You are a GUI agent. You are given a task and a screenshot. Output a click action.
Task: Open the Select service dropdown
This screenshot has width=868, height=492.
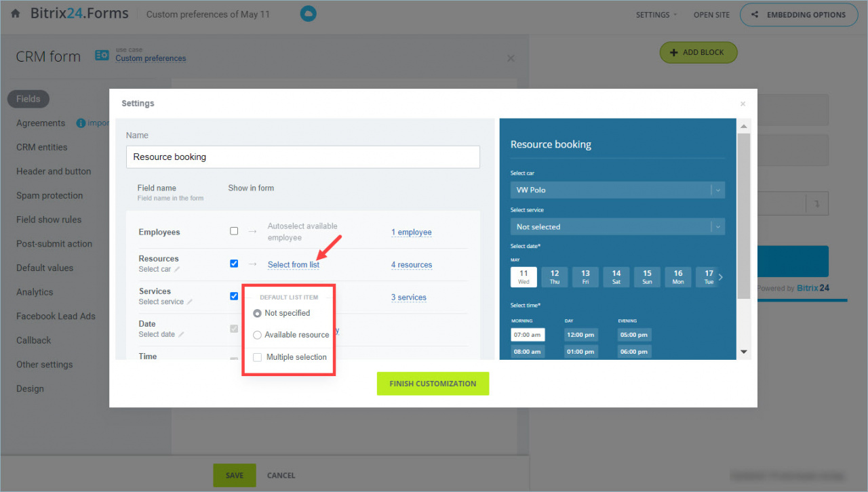(x=617, y=227)
